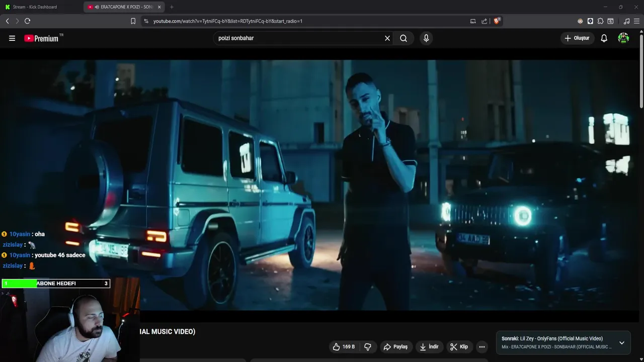This screenshot has width=644, height=362.
Task: Open the three-dot more actions menu
Action: 482,347
